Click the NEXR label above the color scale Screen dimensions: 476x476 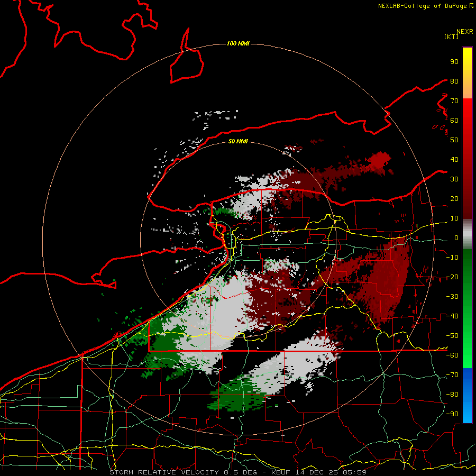coord(465,32)
